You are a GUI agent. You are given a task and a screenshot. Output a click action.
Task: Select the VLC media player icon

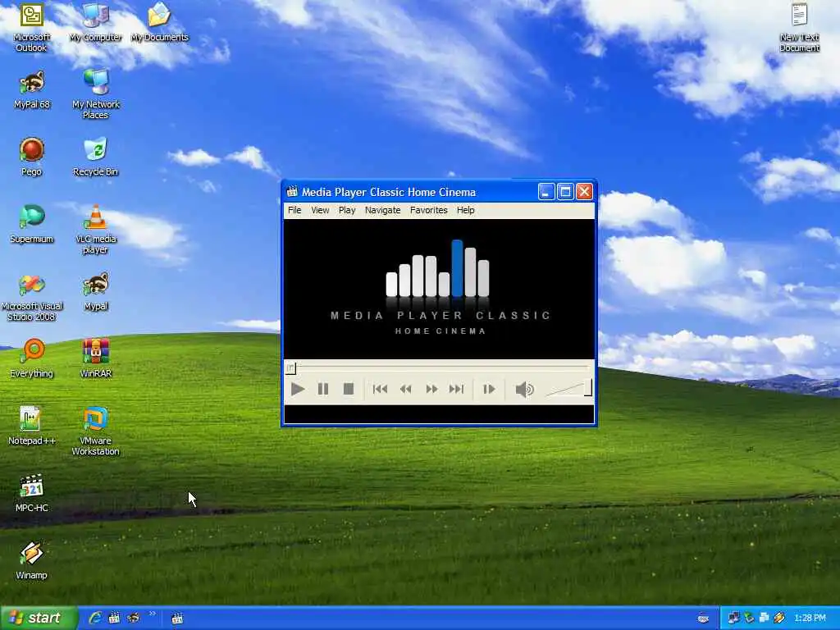coord(95,230)
